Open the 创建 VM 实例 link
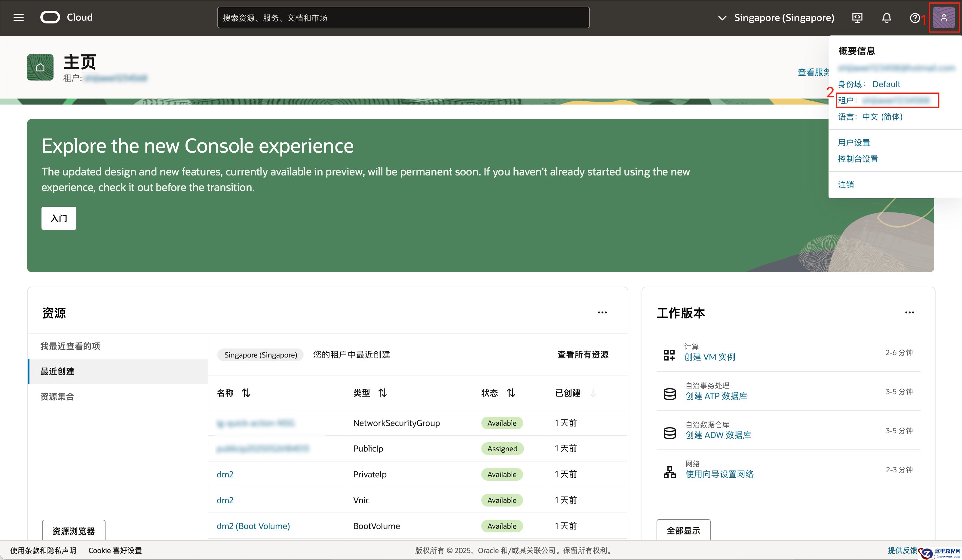Image resolution: width=962 pixels, height=560 pixels. click(709, 357)
